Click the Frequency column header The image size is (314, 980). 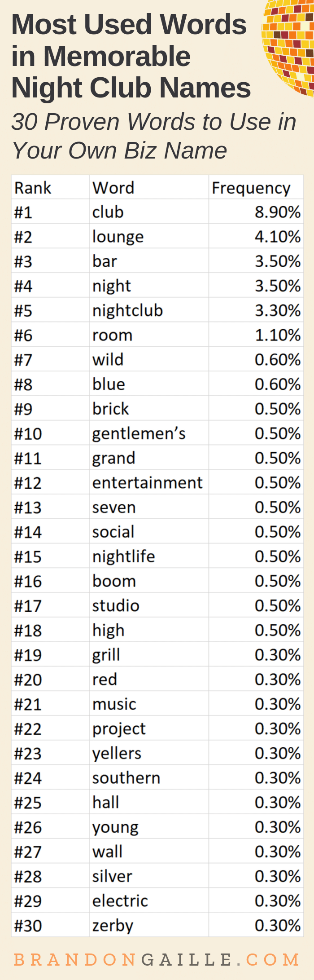[x=251, y=188]
